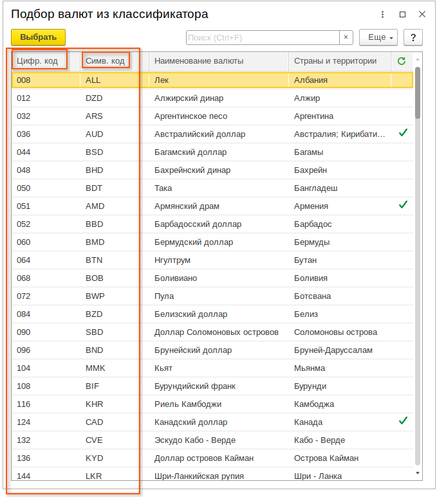Click the green checkmark in Canada row
Viewport: 446px width, 504px height.
(x=403, y=422)
